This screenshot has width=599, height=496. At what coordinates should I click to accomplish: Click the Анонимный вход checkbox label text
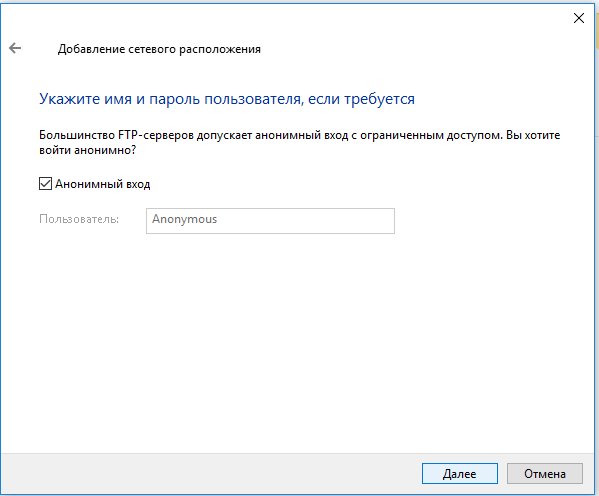[103, 184]
